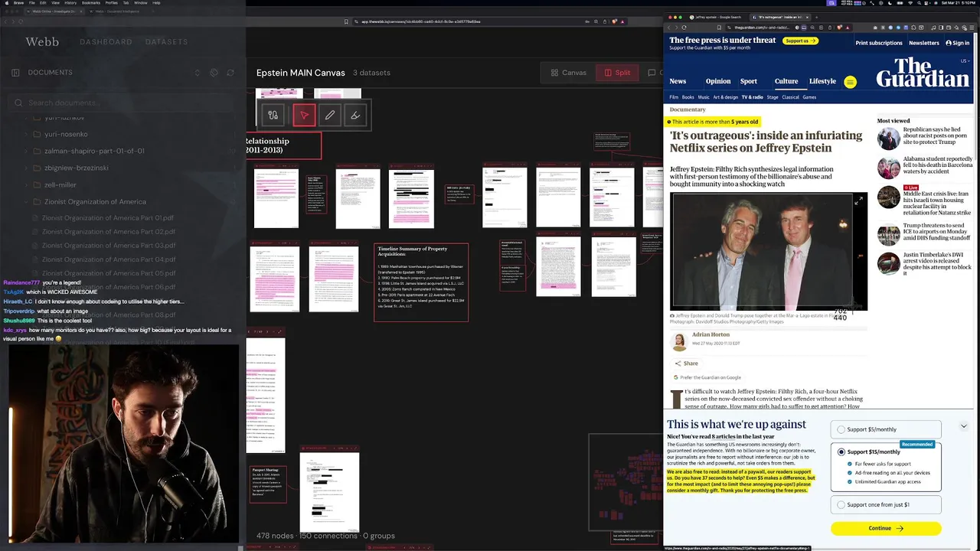Click the Webb logo
Image resolution: width=980 pixels, height=551 pixels.
pos(42,41)
